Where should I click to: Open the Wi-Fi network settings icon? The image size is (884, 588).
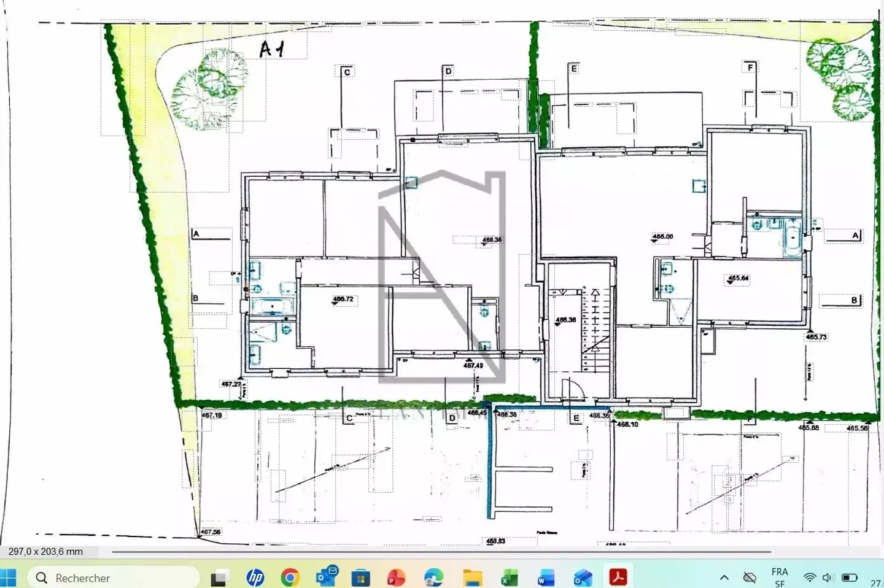pos(810,578)
